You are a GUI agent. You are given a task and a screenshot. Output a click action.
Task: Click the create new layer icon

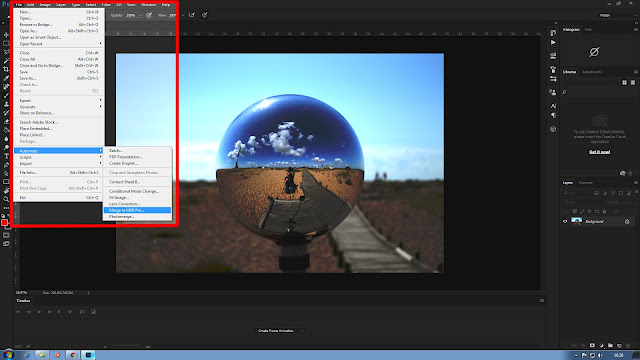[619, 345]
